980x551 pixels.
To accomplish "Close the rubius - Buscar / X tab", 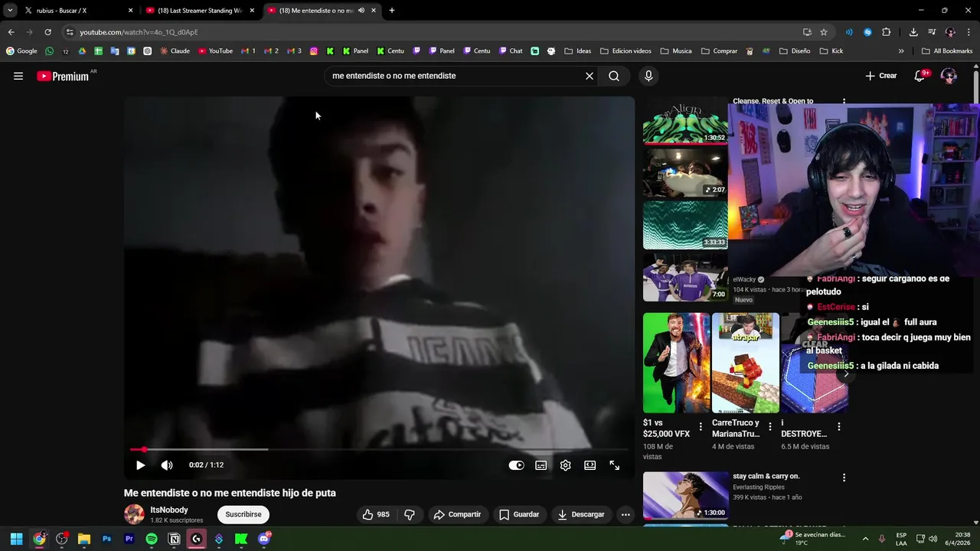I will click(130, 11).
